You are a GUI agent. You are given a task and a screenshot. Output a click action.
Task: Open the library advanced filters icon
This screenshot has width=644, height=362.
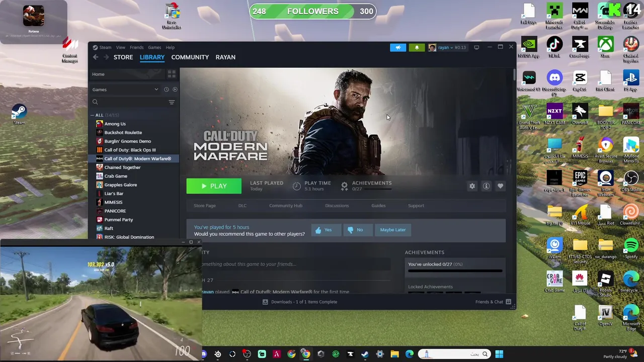point(172,102)
